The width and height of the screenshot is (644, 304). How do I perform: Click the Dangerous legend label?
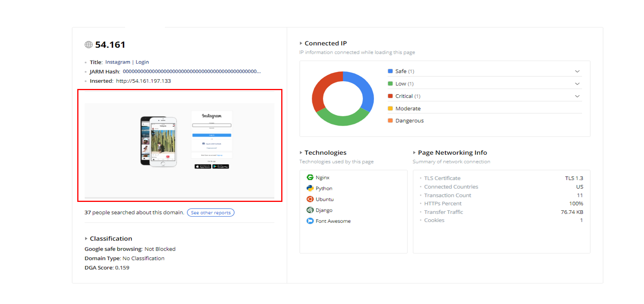[410, 121]
